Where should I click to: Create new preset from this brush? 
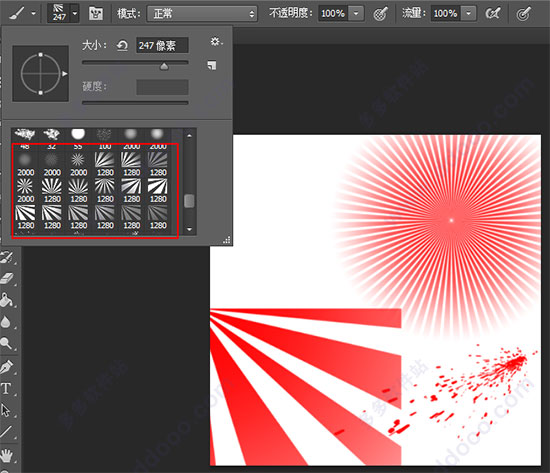click(212, 65)
